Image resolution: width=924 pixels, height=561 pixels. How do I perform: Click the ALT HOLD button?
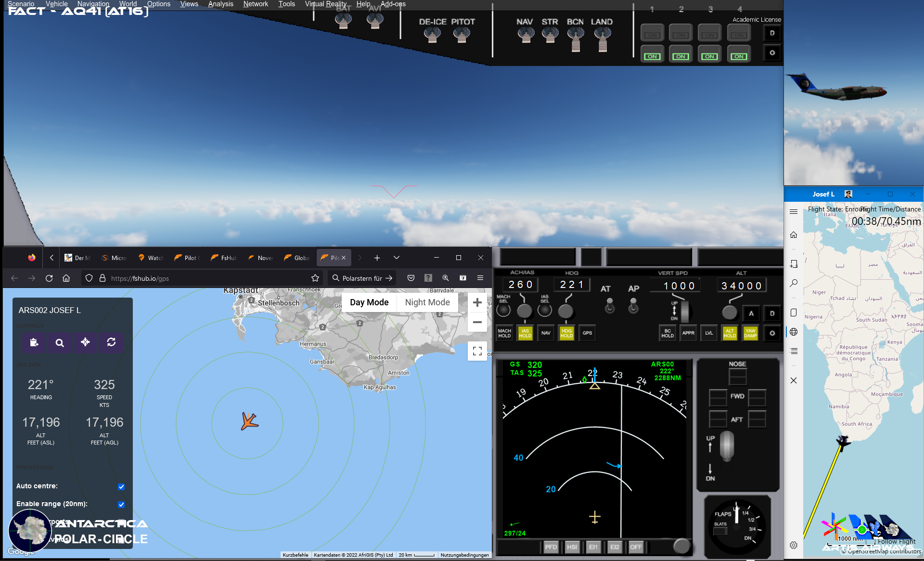click(730, 333)
